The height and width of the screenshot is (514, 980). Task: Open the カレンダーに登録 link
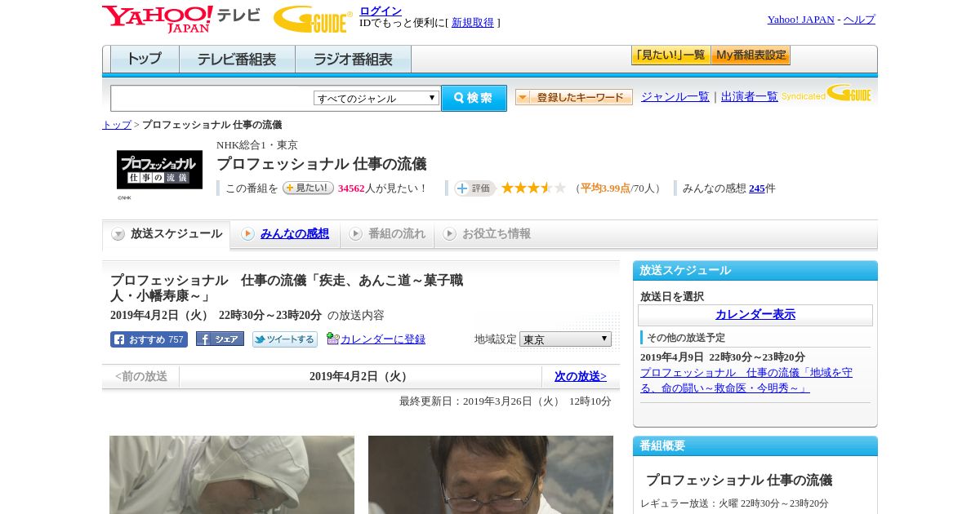tap(383, 339)
